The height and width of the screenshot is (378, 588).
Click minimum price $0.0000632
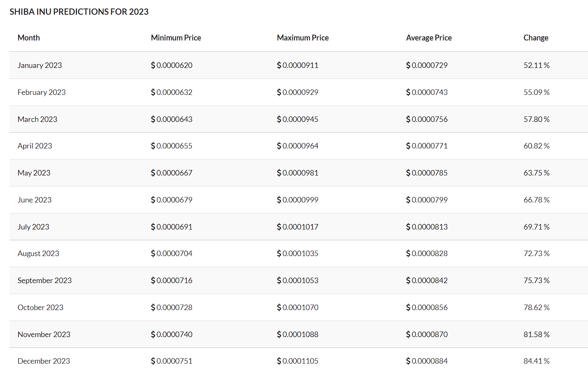[x=172, y=92]
